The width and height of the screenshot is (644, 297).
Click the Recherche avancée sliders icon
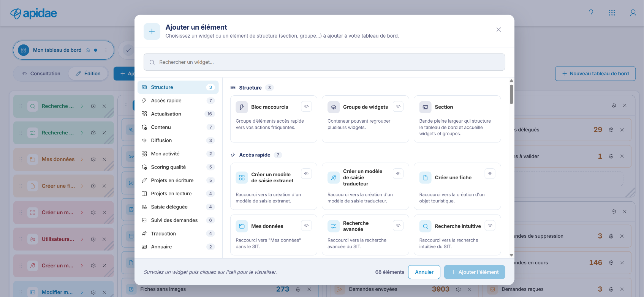(334, 226)
